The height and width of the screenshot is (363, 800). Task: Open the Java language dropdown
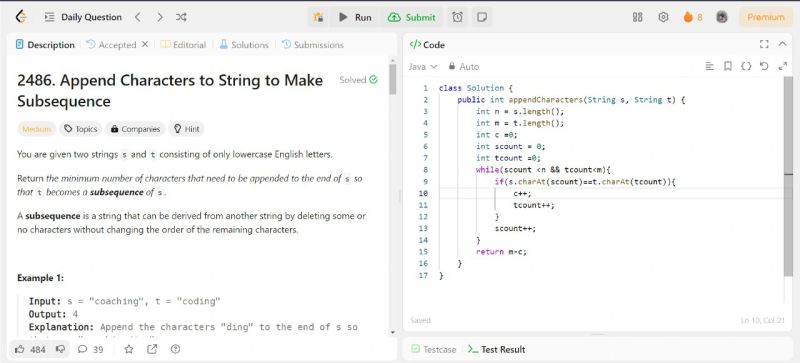pos(423,66)
